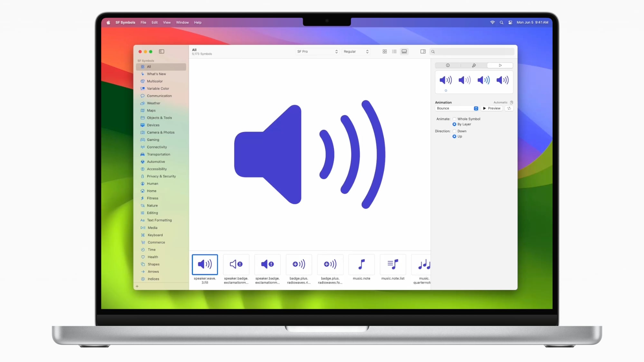Open the View menu
Screen dimensions: 644x362
[x=166, y=22]
